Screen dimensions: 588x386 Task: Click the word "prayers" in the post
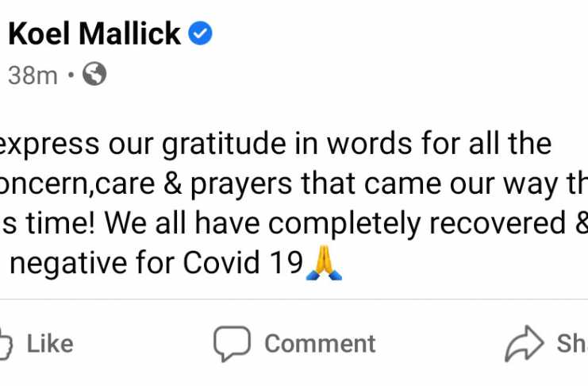241,186
